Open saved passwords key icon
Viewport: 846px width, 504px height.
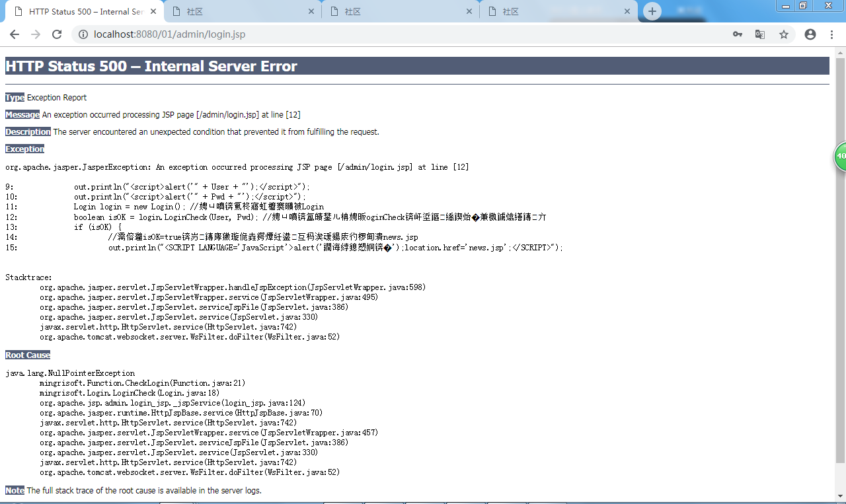tap(738, 34)
